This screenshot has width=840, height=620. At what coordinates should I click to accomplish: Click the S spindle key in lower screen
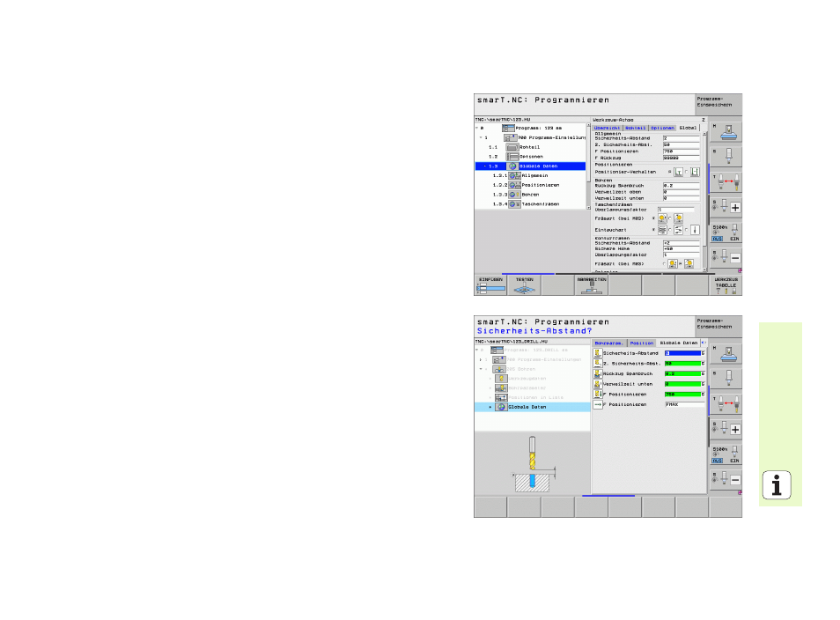tap(726, 379)
